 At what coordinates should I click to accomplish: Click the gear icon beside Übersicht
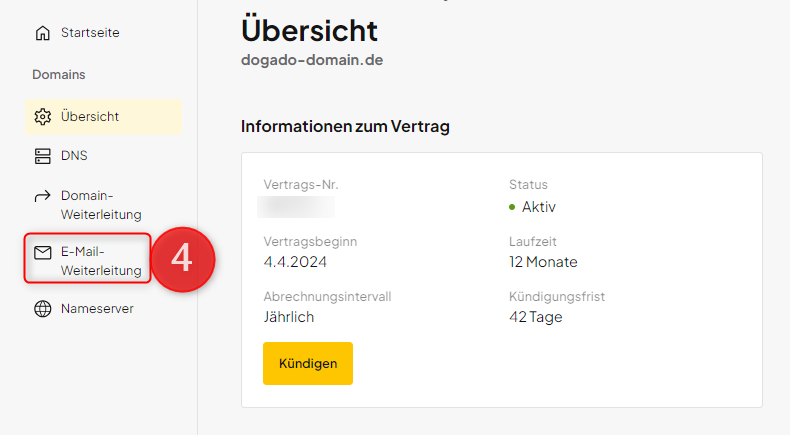click(x=42, y=117)
